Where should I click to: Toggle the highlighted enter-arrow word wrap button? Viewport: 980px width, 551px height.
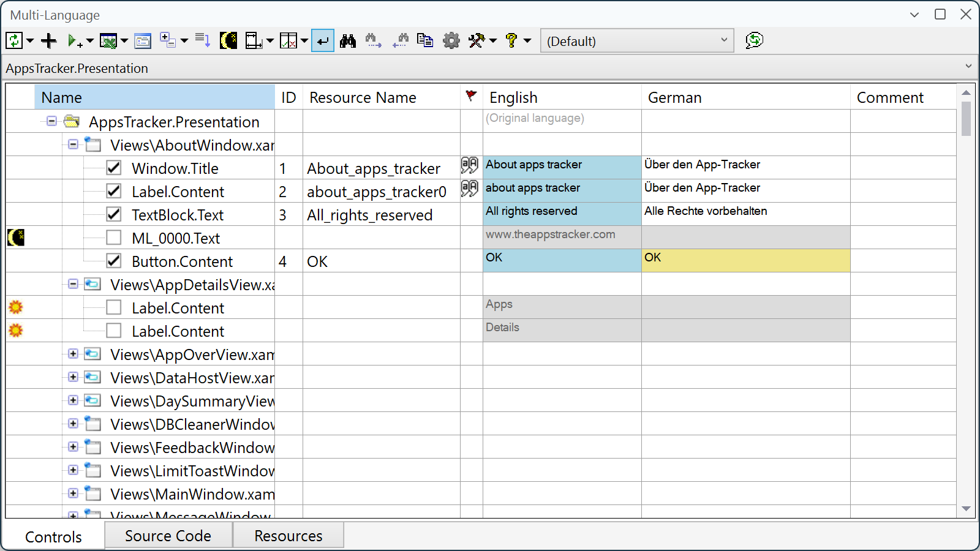coord(323,41)
